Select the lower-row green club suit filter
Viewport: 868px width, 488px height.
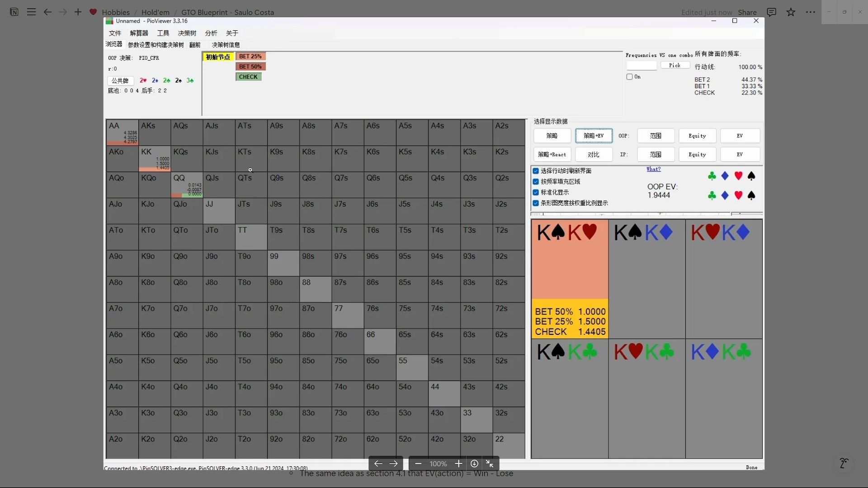(712, 195)
